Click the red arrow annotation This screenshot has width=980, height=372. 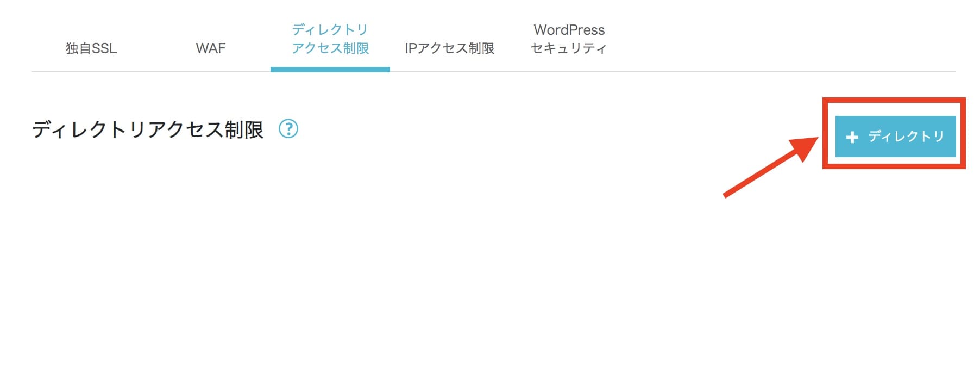coord(771,166)
